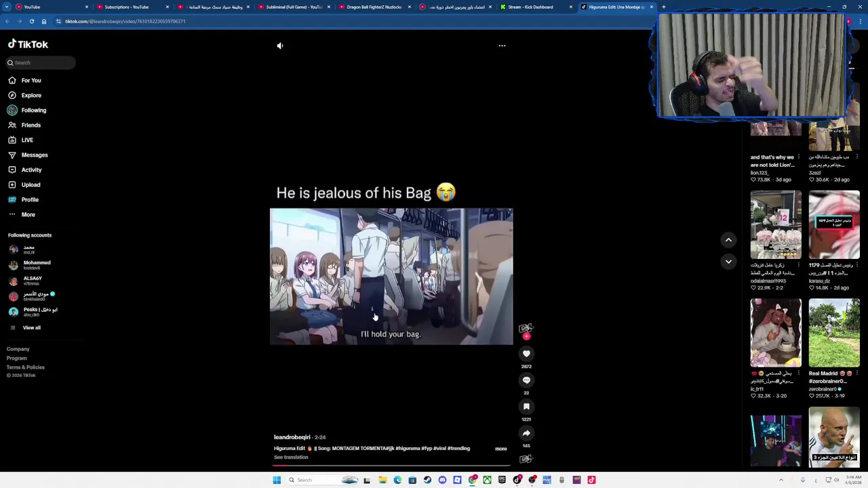The image size is (868, 488).
Task: Open Microsoft Edge from the taskbar
Action: pos(397,480)
